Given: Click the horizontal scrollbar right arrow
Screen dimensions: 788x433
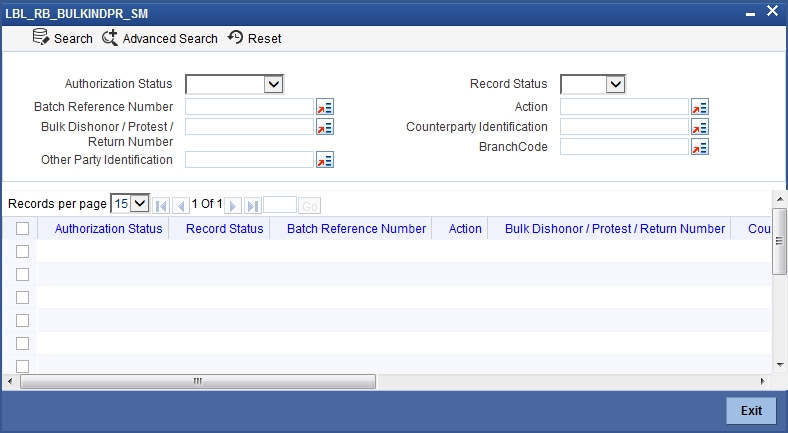Looking at the screenshot, I should pyautogui.click(x=763, y=381).
